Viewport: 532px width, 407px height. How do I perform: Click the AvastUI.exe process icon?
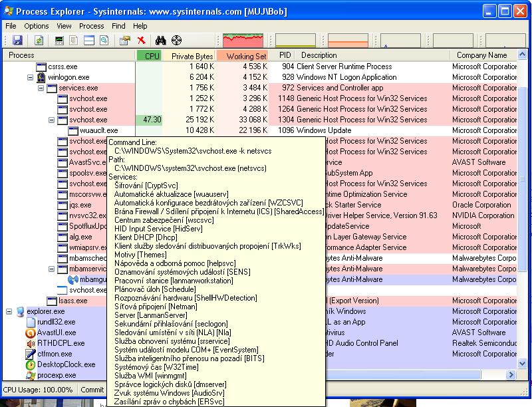31,333
